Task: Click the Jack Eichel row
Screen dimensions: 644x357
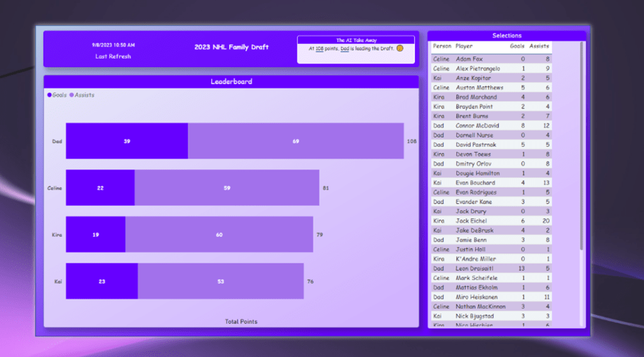Action: click(492, 221)
